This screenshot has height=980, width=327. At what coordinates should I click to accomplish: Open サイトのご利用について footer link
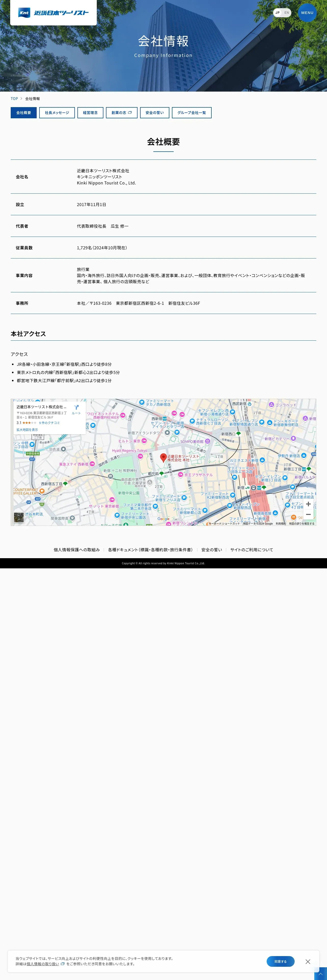(x=252, y=550)
